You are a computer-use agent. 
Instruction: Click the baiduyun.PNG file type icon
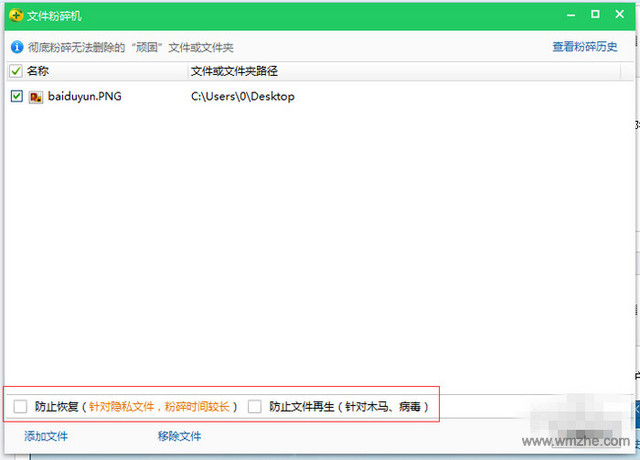[36, 97]
